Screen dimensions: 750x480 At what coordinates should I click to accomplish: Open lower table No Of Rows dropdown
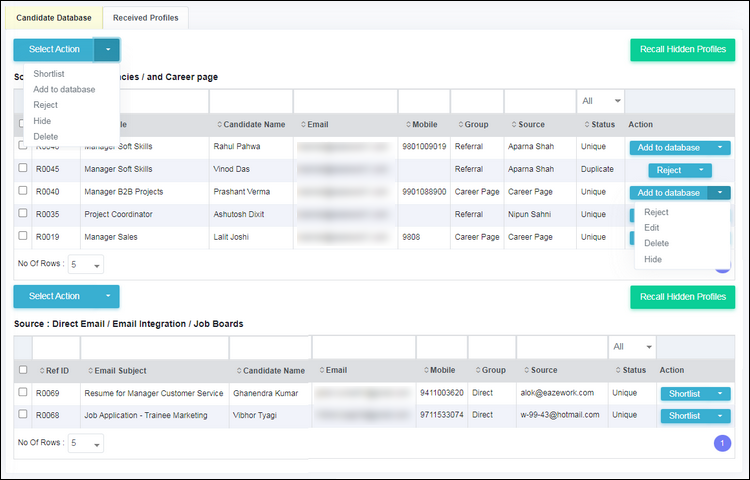click(x=86, y=443)
